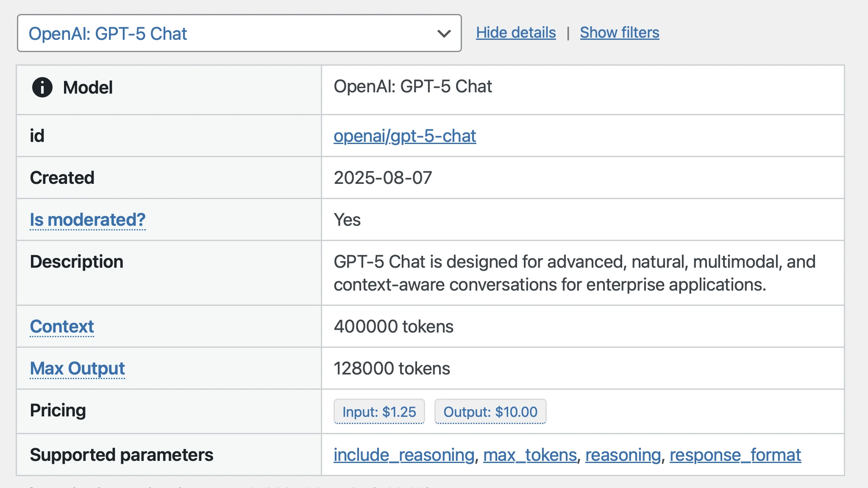
Task: Open the response_format parameter link
Action: [735, 455]
